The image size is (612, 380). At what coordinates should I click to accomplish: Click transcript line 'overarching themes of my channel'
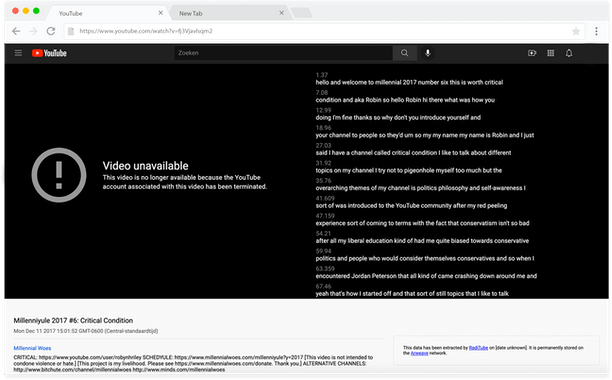pos(420,188)
